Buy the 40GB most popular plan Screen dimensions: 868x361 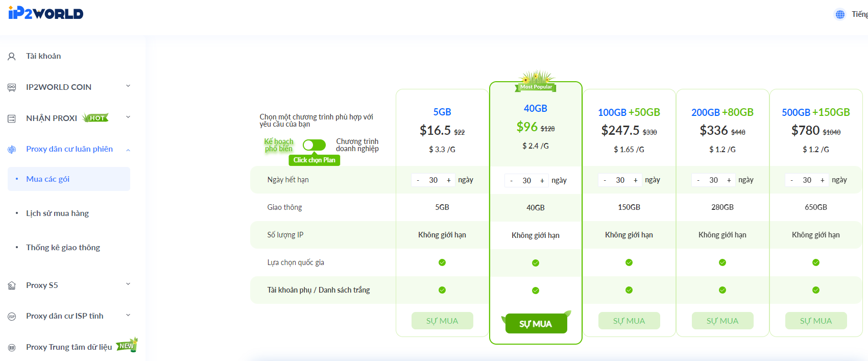536,324
